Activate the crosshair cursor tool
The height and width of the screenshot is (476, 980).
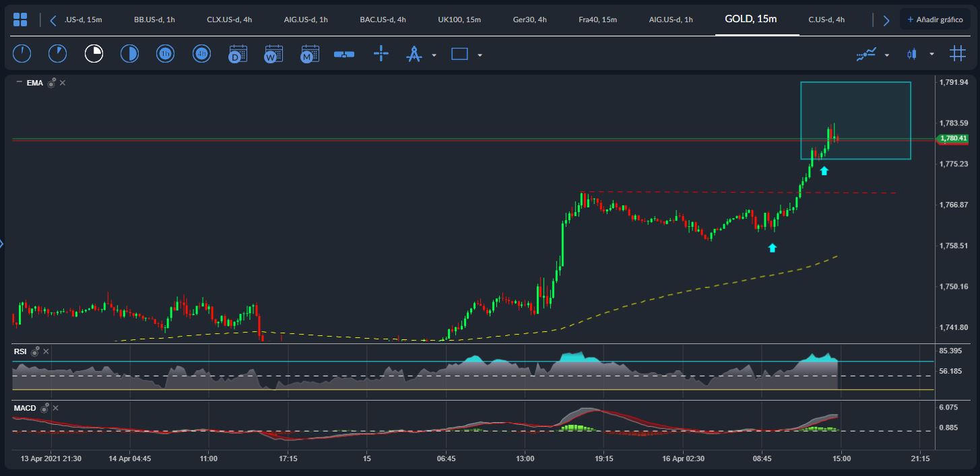click(381, 54)
